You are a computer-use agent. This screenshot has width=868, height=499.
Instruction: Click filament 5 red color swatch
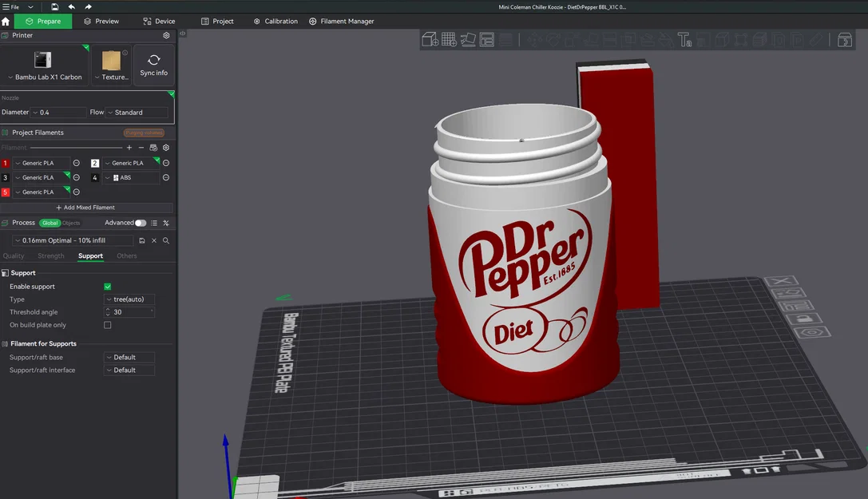coord(6,192)
